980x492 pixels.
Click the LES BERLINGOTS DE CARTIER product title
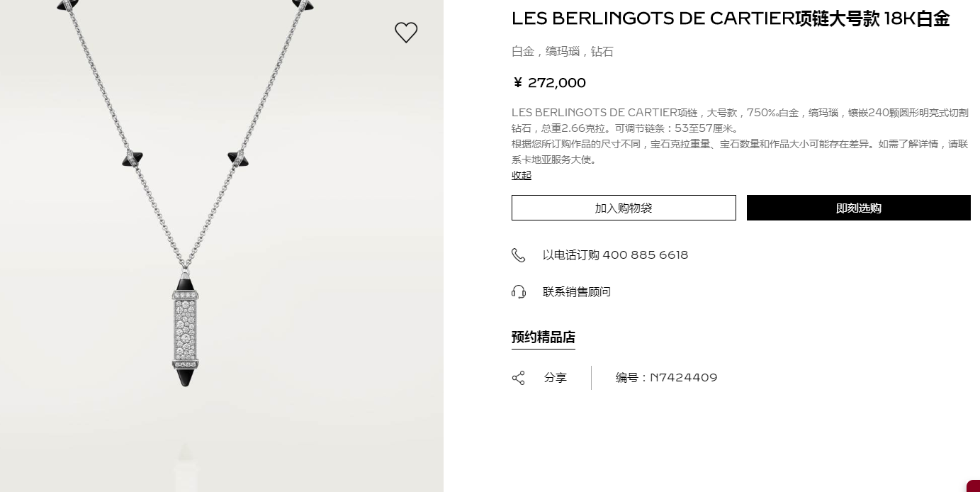pyautogui.click(x=731, y=19)
